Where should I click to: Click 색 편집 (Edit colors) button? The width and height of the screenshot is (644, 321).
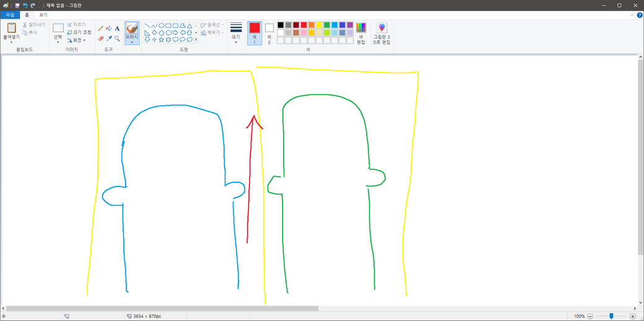pyautogui.click(x=361, y=32)
